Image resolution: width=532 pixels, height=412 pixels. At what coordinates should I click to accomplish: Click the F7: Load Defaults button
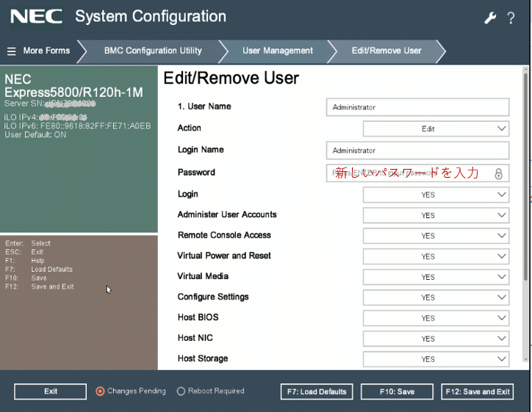coord(317,391)
